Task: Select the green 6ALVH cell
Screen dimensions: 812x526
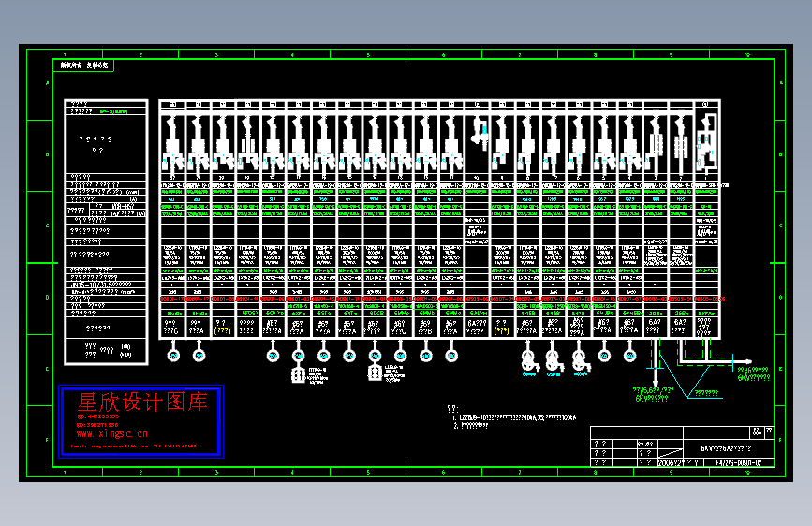Action: coord(477,314)
